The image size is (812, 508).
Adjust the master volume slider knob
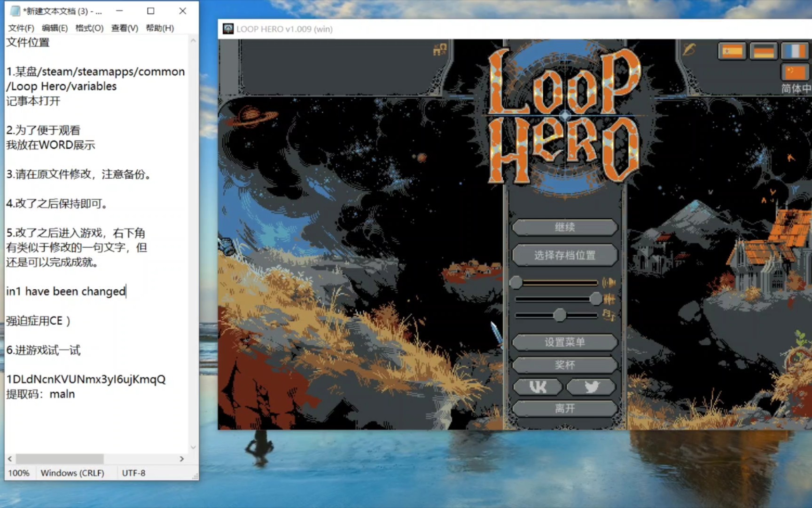[516, 282]
